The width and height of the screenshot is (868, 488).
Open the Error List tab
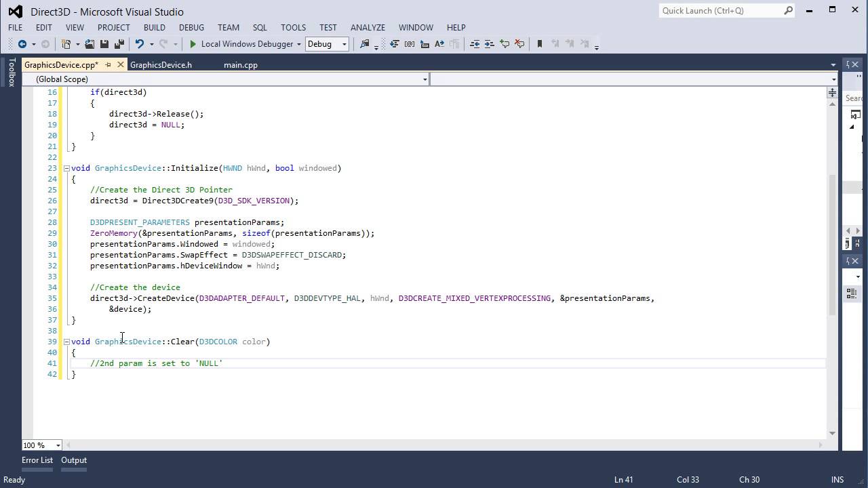[37, 460]
